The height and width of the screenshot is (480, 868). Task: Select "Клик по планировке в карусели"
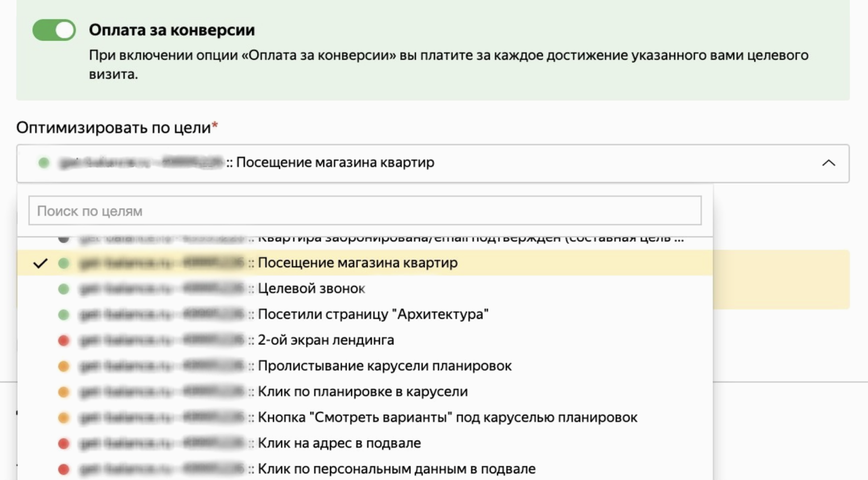pos(362,392)
